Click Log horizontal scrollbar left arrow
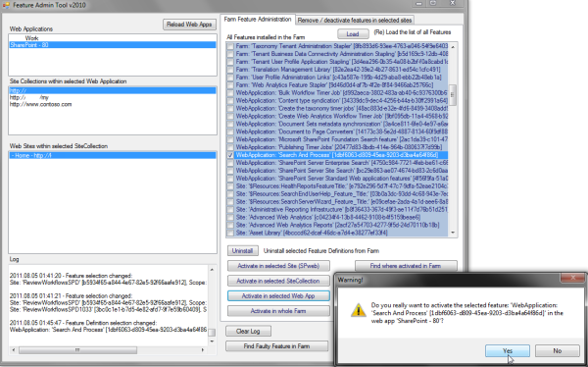This screenshot has height=367, width=588. [x=14, y=350]
